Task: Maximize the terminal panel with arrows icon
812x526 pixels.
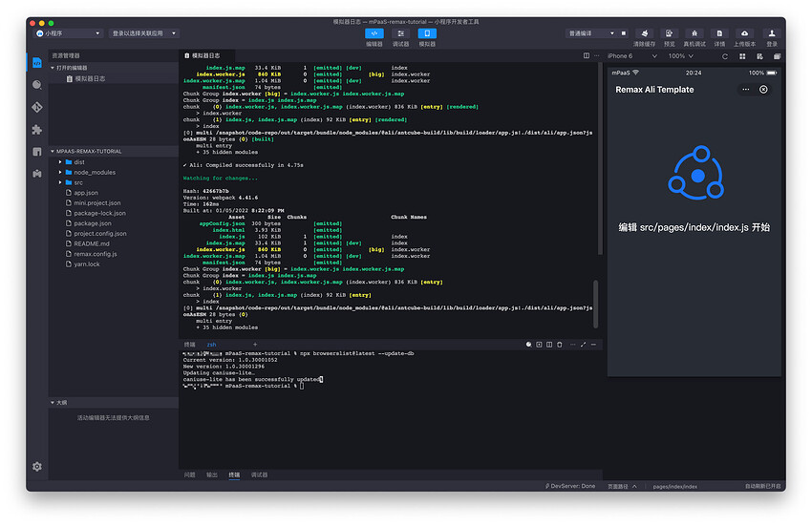Action: click(x=583, y=345)
